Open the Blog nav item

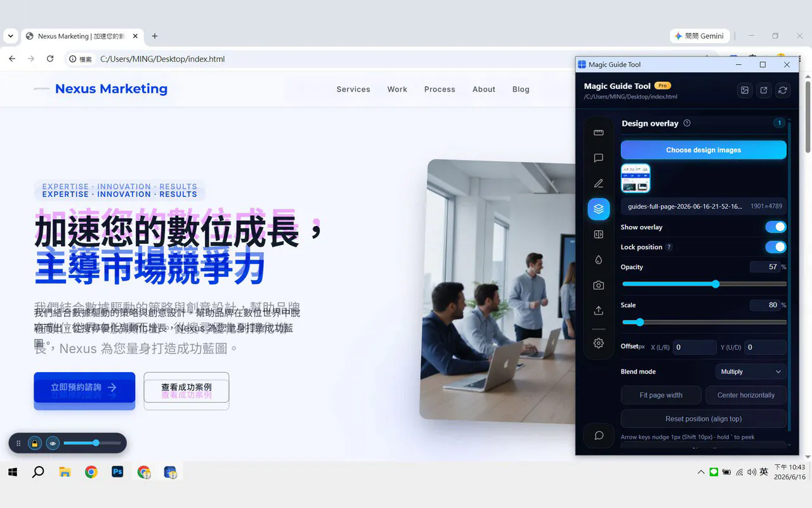click(521, 90)
